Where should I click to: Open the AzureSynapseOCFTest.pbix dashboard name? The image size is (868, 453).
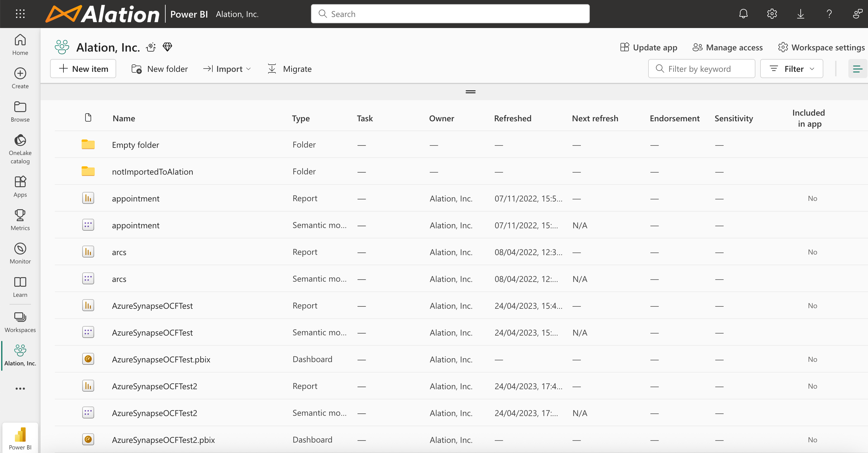161,359
